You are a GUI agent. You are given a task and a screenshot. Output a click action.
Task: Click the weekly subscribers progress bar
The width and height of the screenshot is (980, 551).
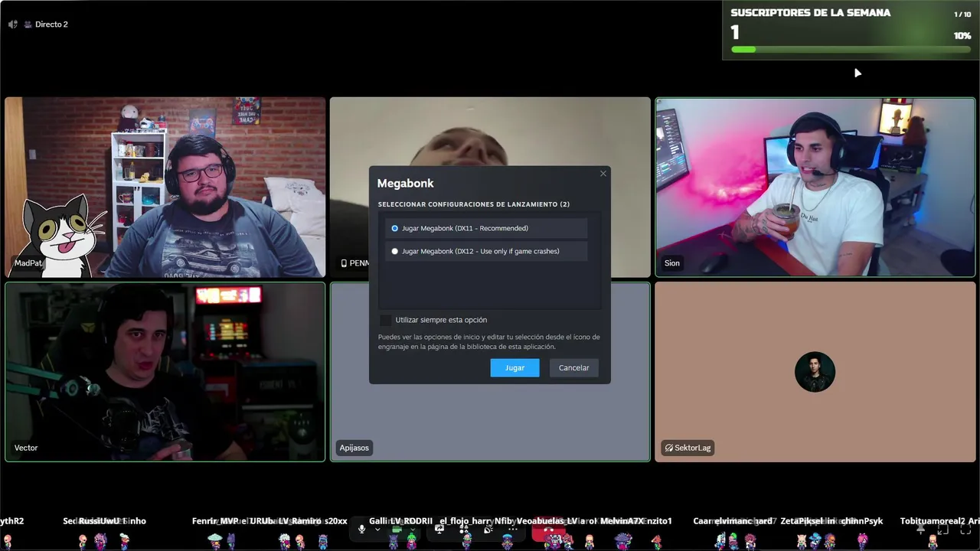[851, 50]
